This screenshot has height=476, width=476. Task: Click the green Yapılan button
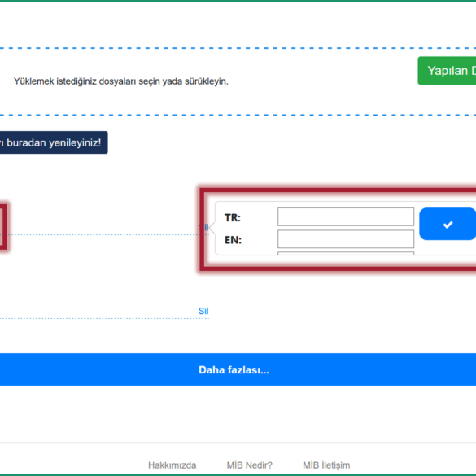coord(447,71)
